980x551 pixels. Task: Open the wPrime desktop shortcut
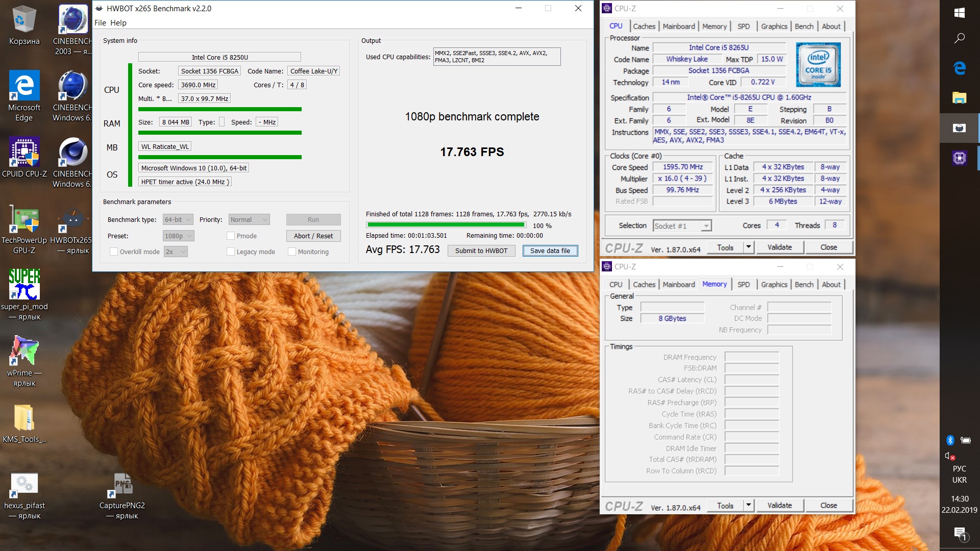click(24, 361)
